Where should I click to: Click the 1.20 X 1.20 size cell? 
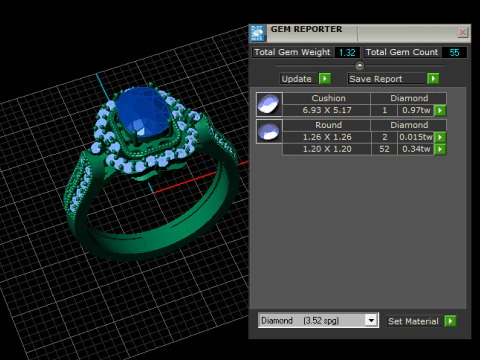[x=327, y=149]
